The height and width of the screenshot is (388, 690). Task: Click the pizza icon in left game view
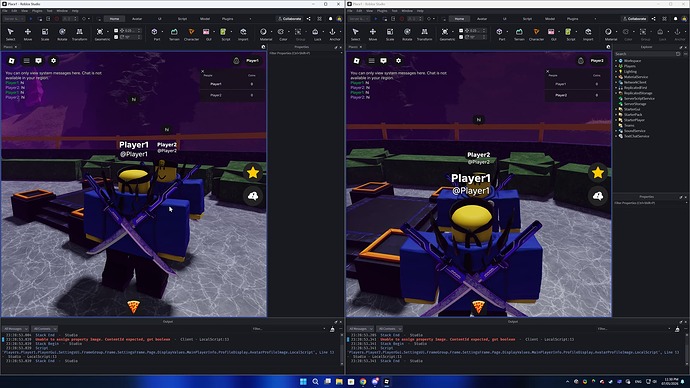(x=133, y=307)
